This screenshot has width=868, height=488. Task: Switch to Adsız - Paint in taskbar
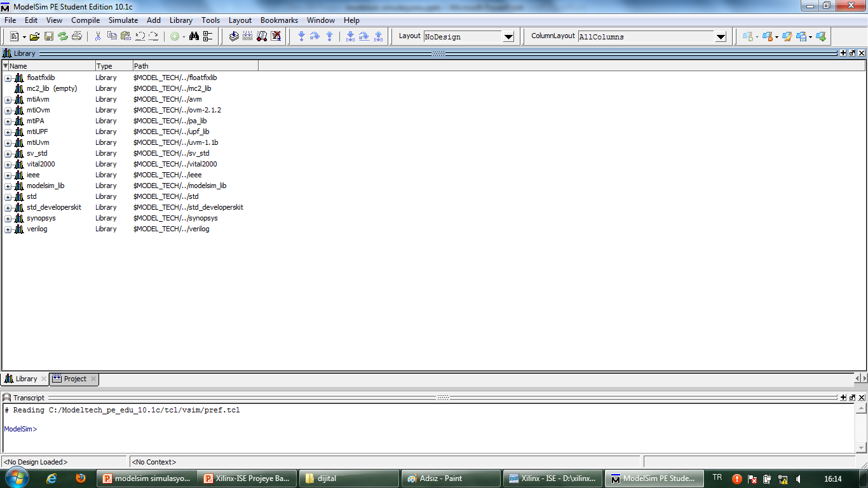pyautogui.click(x=449, y=478)
